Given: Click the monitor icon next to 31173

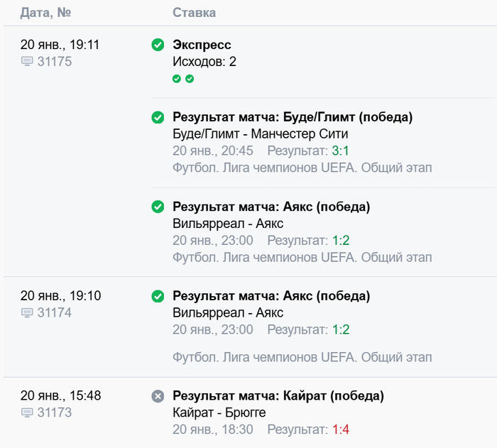Looking at the screenshot, I should pyautogui.click(x=27, y=413).
